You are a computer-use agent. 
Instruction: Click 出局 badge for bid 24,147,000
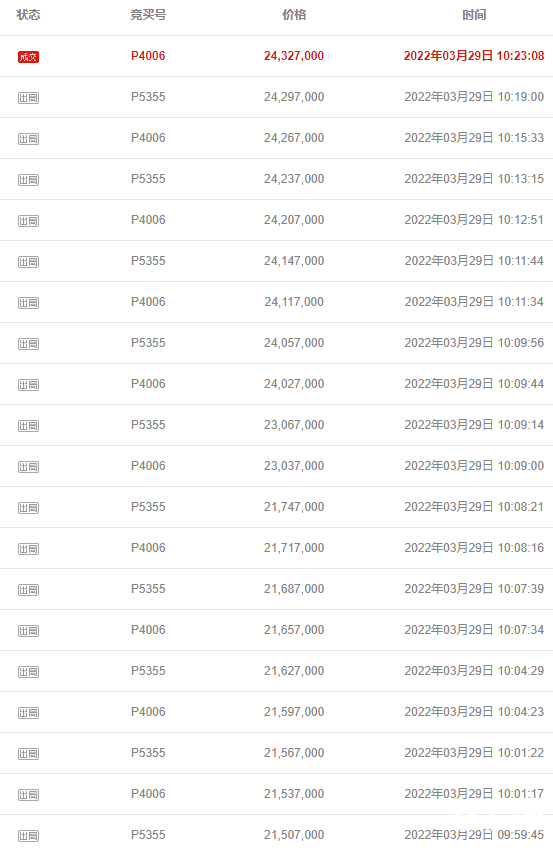click(28, 262)
